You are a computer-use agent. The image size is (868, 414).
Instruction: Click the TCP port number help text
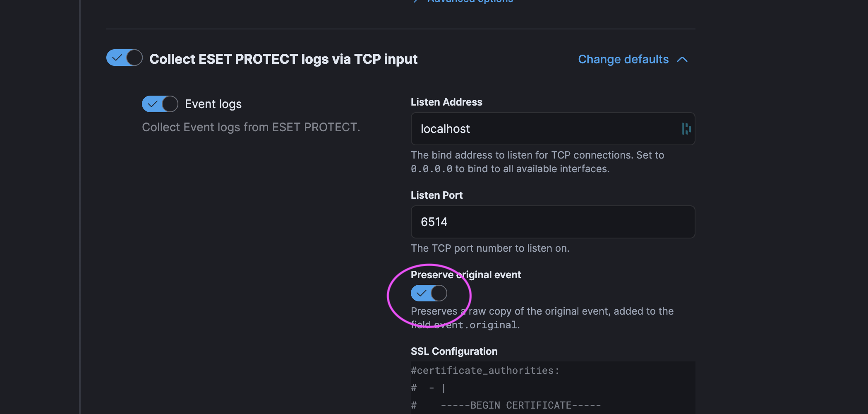coord(490,248)
